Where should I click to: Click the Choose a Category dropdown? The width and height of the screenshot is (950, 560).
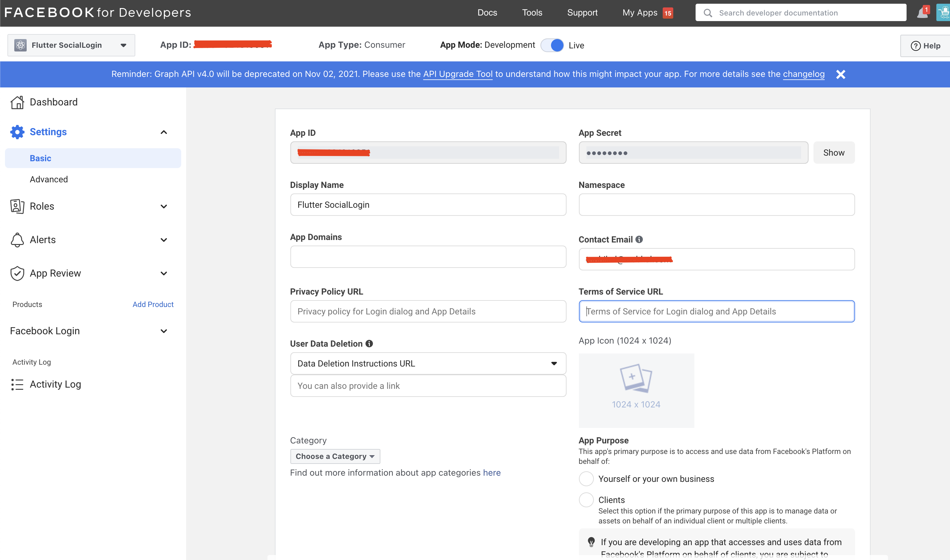tap(335, 456)
